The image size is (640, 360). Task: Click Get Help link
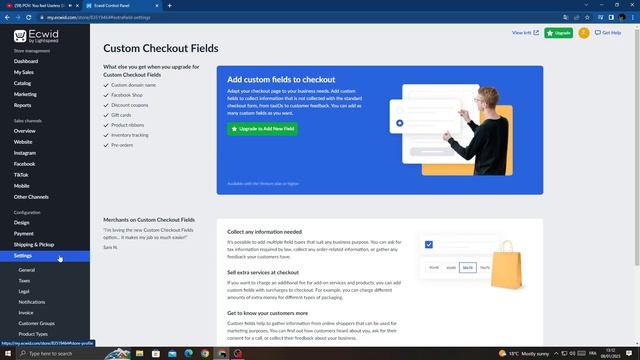pos(608,33)
